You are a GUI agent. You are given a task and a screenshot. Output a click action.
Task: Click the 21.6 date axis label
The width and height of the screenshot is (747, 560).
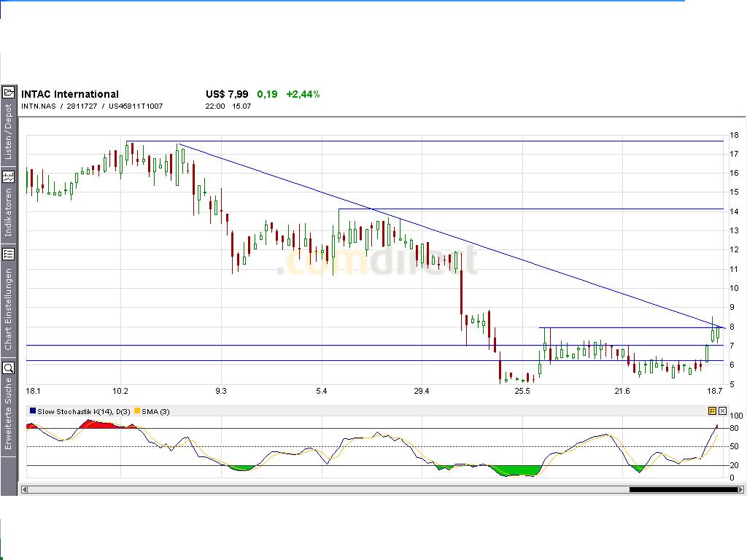pyautogui.click(x=622, y=392)
